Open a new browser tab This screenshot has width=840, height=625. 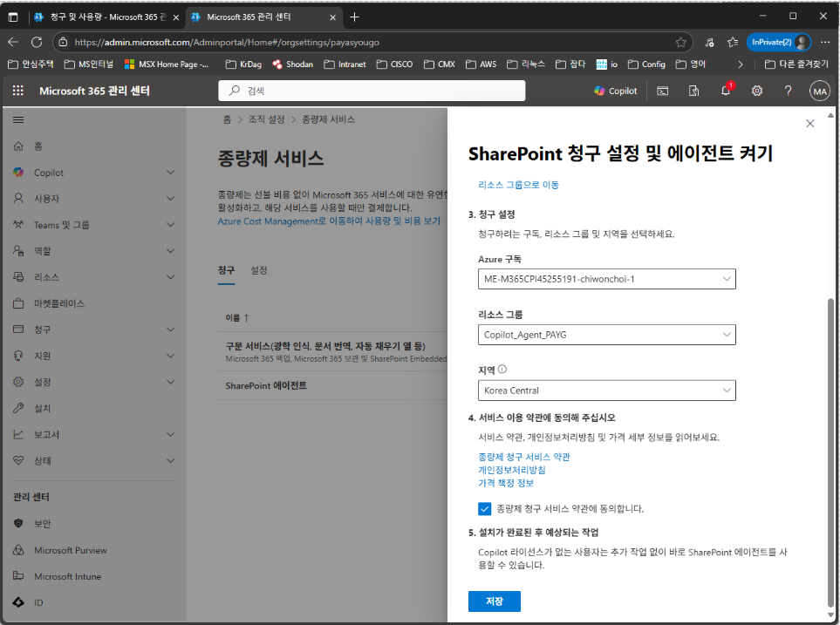tap(354, 17)
